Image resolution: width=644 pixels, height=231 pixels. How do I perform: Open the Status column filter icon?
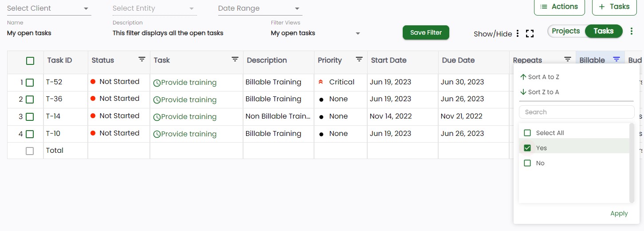coord(142,59)
